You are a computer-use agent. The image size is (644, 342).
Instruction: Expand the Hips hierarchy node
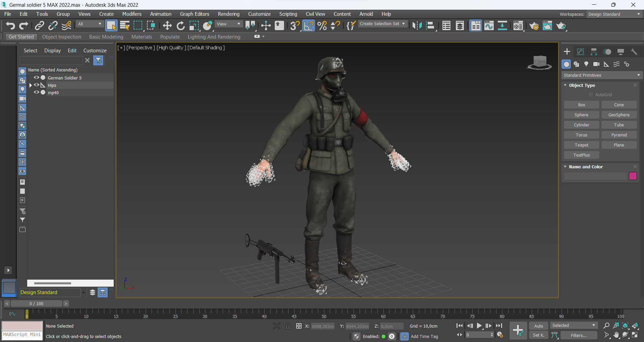[x=31, y=85]
